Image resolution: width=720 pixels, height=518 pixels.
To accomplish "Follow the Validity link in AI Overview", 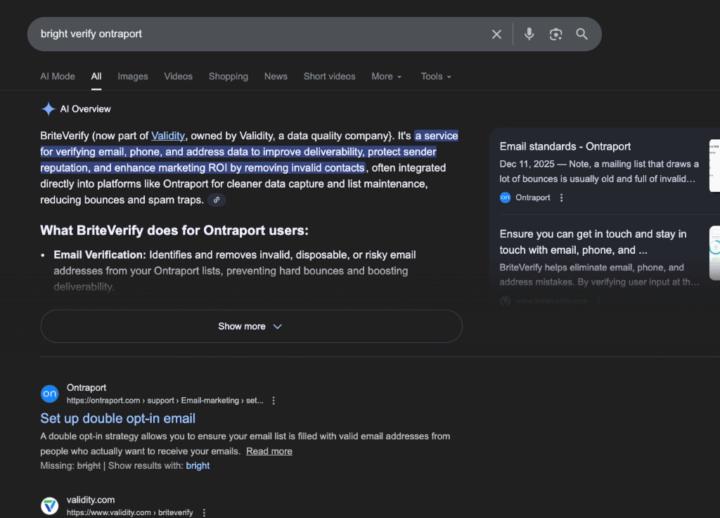I will [x=168, y=135].
